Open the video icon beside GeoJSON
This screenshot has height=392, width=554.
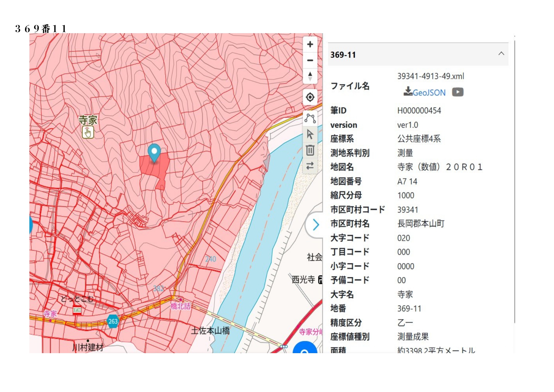pyautogui.click(x=458, y=92)
